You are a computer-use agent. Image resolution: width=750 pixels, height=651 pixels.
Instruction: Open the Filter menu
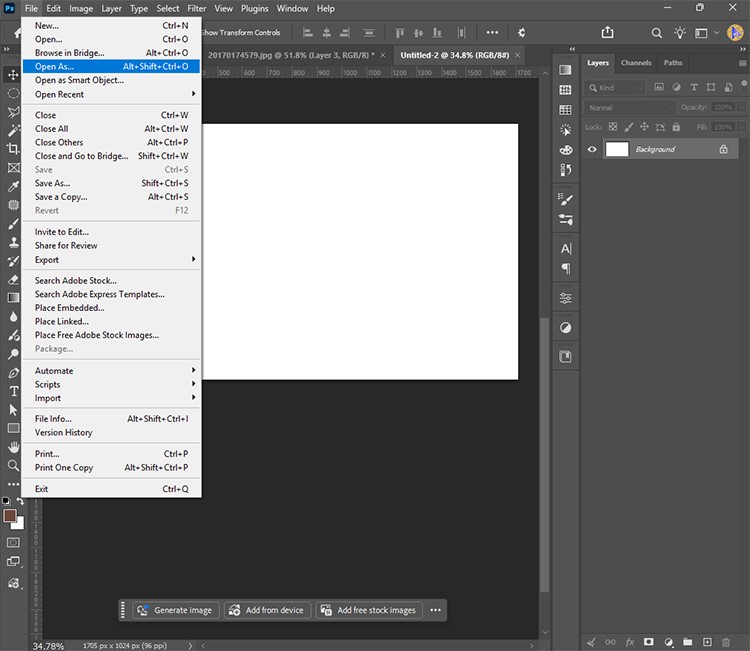(197, 9)
